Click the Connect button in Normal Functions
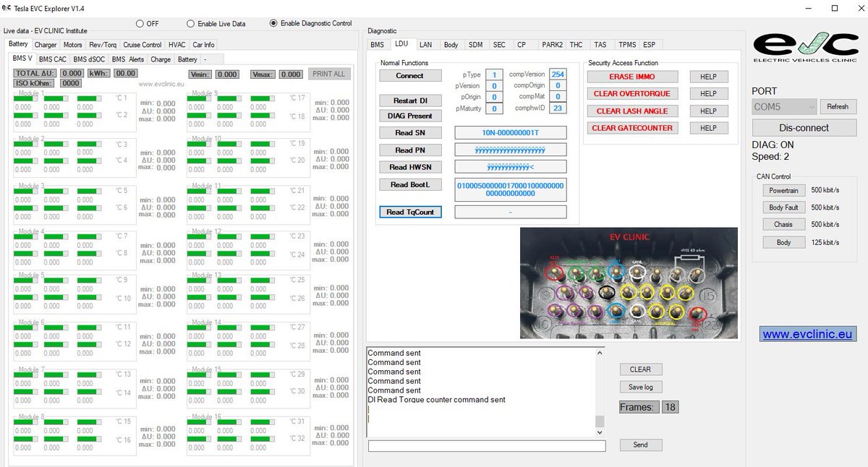 pos(410,76)
